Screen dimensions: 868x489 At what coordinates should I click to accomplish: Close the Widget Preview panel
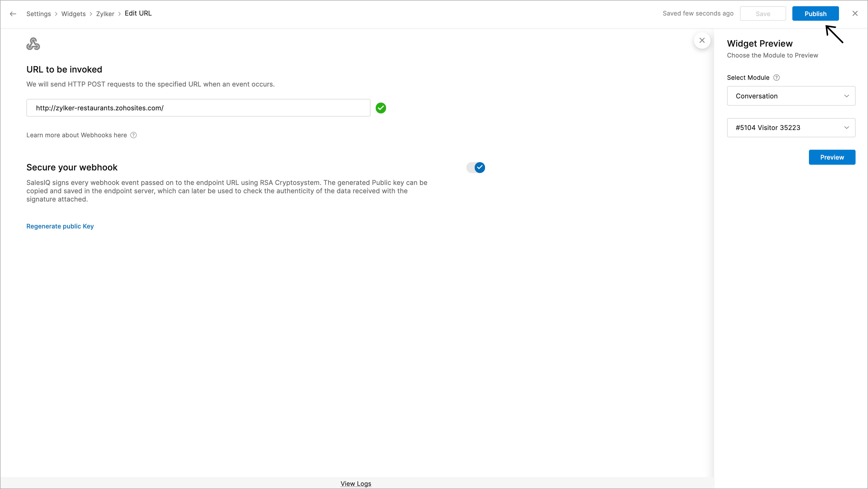click(702, 40)
